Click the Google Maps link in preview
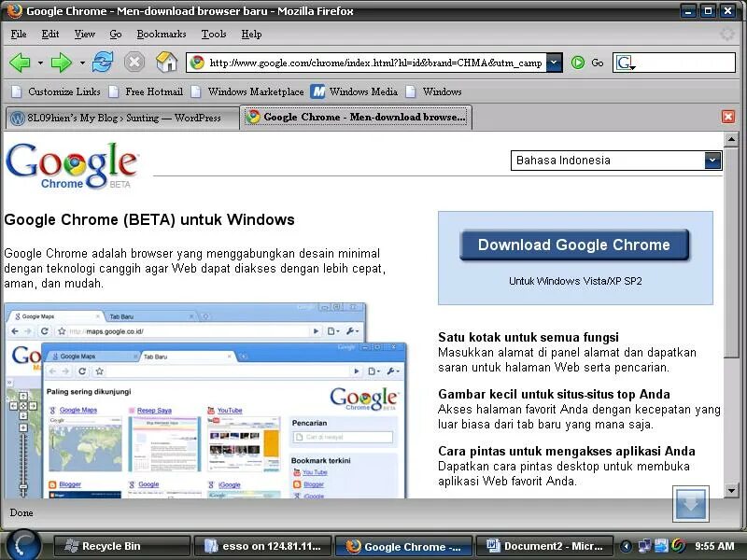 (78, 410)
